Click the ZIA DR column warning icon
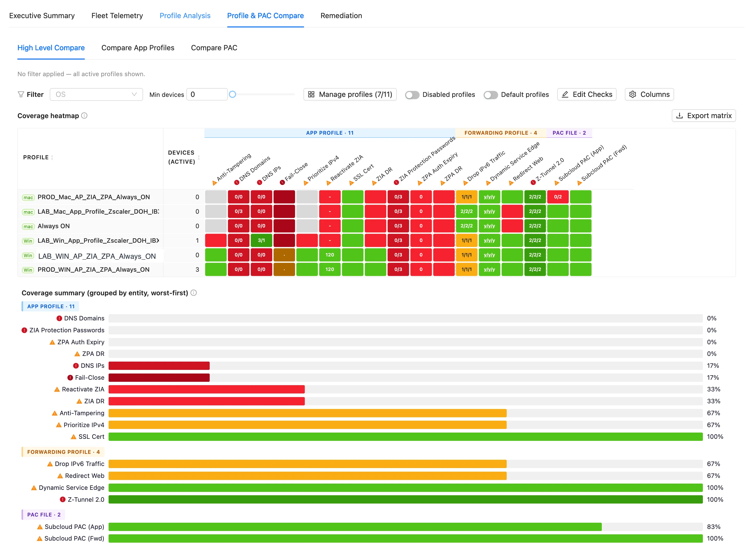 pyautogui.click(x=374, y=183)
